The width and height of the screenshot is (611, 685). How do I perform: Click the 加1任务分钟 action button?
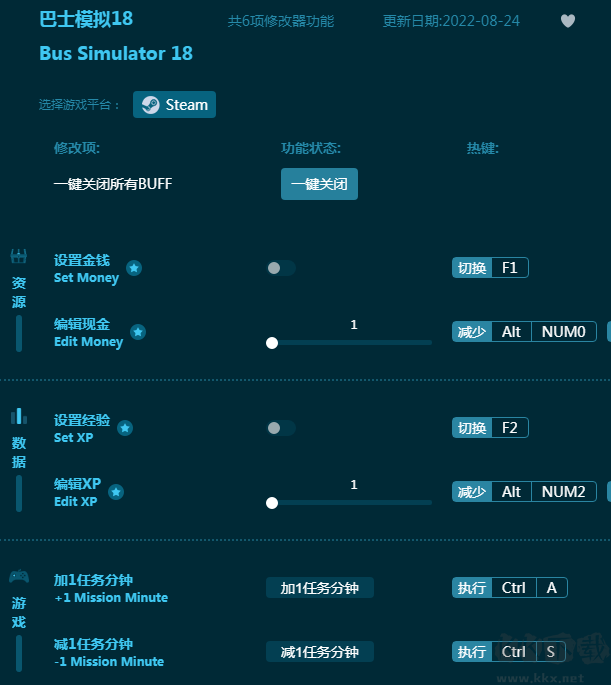coord(319,588)
